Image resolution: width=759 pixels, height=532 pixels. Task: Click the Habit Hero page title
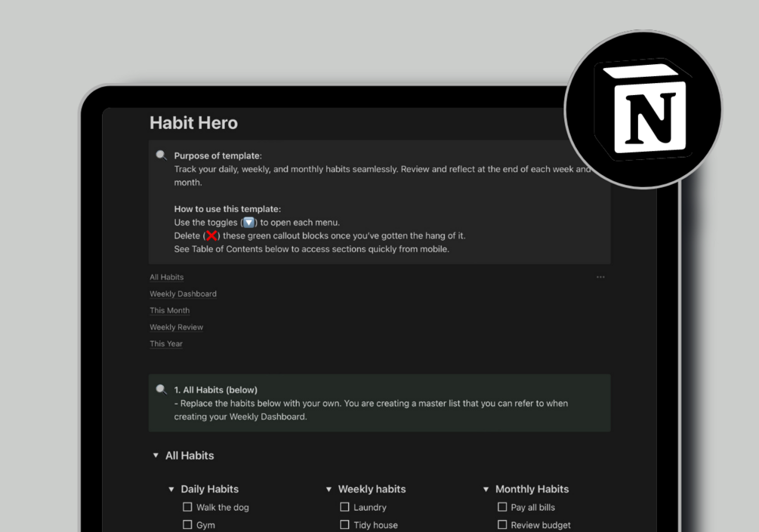(193, 123)
